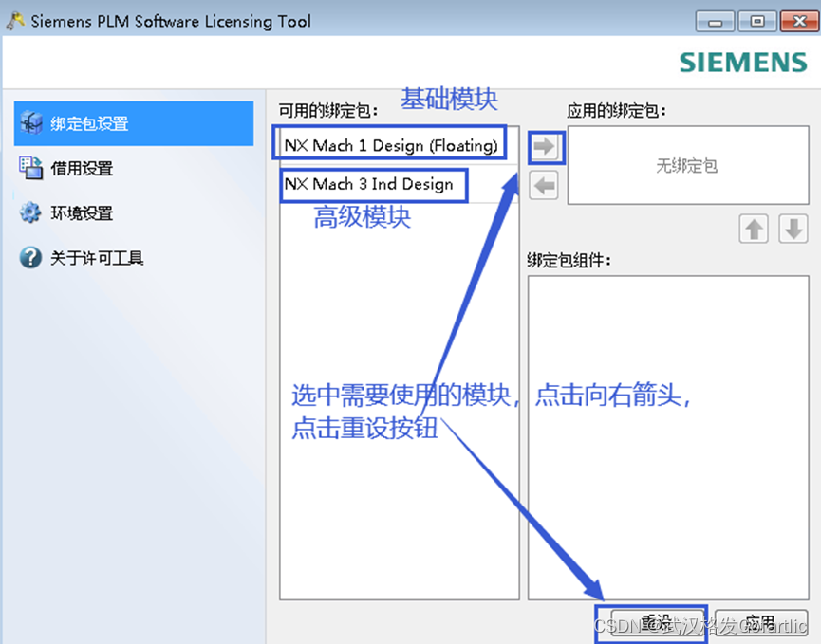Select NX Mach 3 Ind Design bundle
This screenshot has height=644, width=821.
pyautogui.click(x=400, y=184)
